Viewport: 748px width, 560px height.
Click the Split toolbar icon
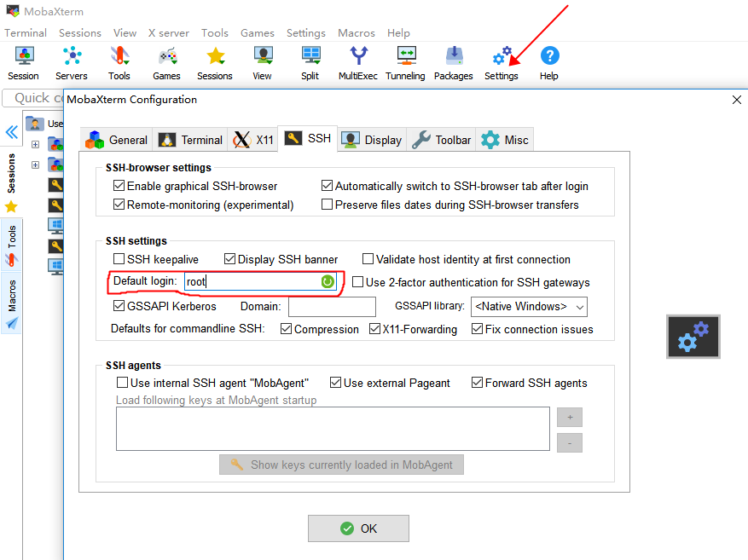point(310,63)
